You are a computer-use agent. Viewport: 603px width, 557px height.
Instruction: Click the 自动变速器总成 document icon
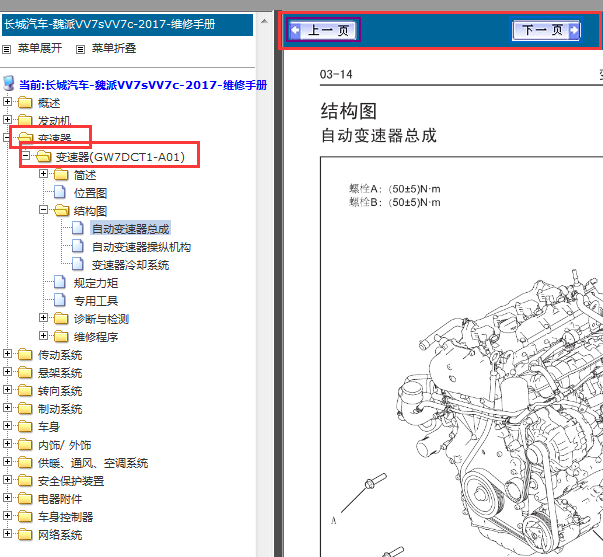(x=78, y=228)
